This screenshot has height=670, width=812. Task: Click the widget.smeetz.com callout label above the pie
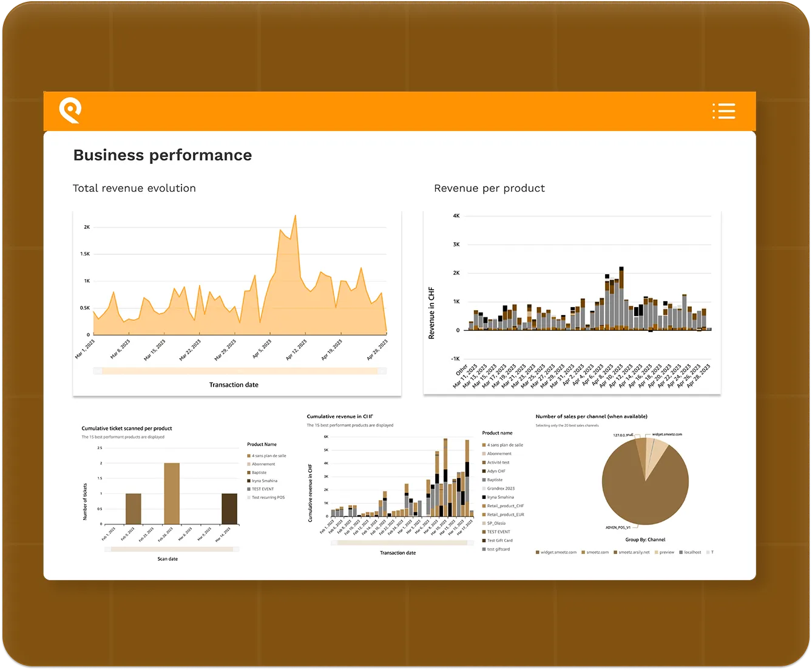pos(667,434)
